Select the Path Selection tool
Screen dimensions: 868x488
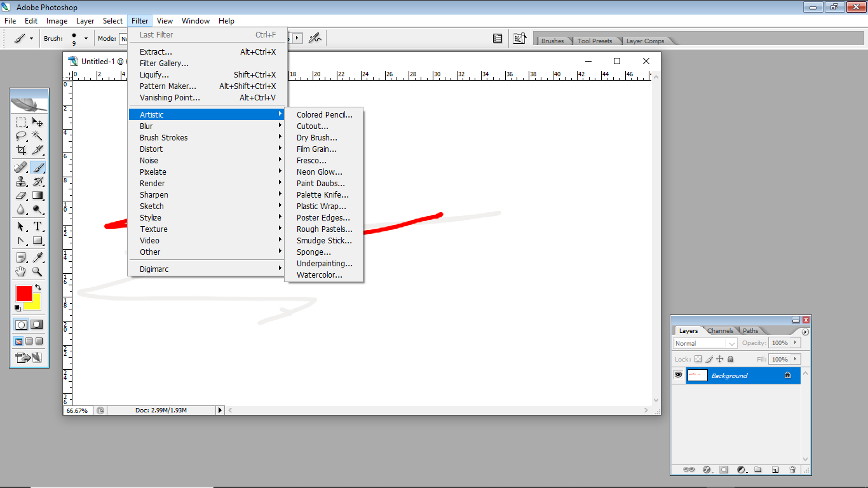(x=21, y=227)
